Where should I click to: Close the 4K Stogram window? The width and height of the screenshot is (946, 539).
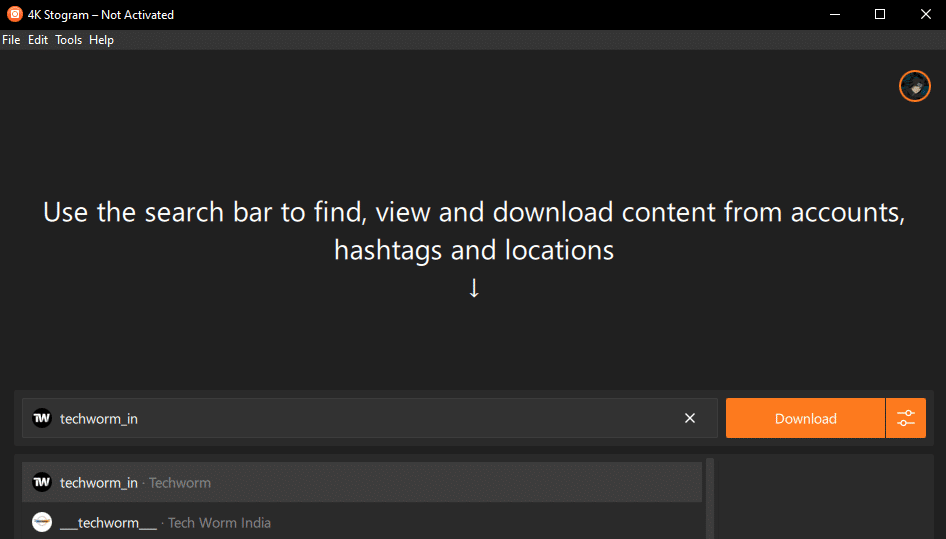pos(925,14)
